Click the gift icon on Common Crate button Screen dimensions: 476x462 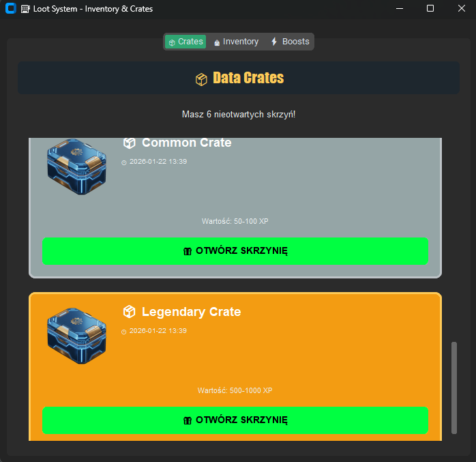pos(188,251)
